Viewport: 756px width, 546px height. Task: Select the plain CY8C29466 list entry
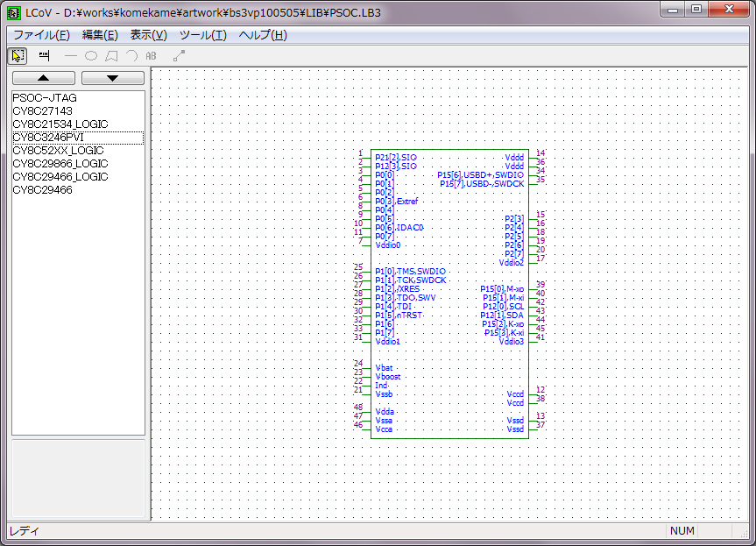point(78,190)
